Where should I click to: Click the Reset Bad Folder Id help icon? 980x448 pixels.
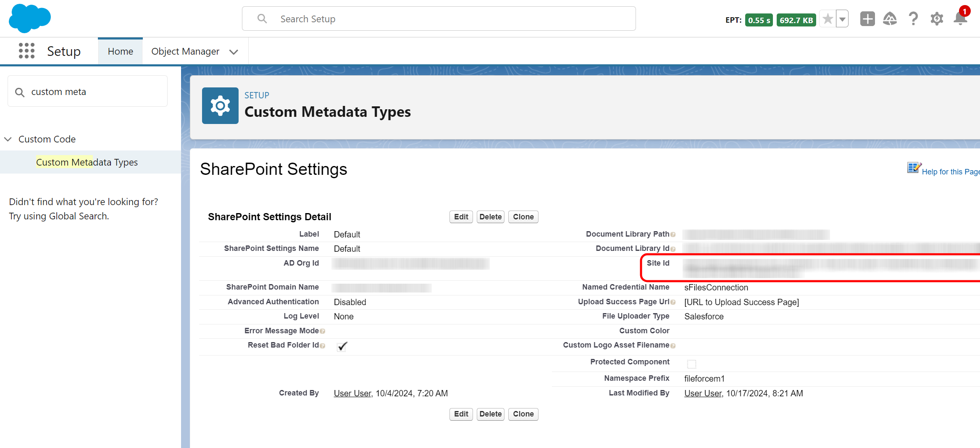click(323, 346)
